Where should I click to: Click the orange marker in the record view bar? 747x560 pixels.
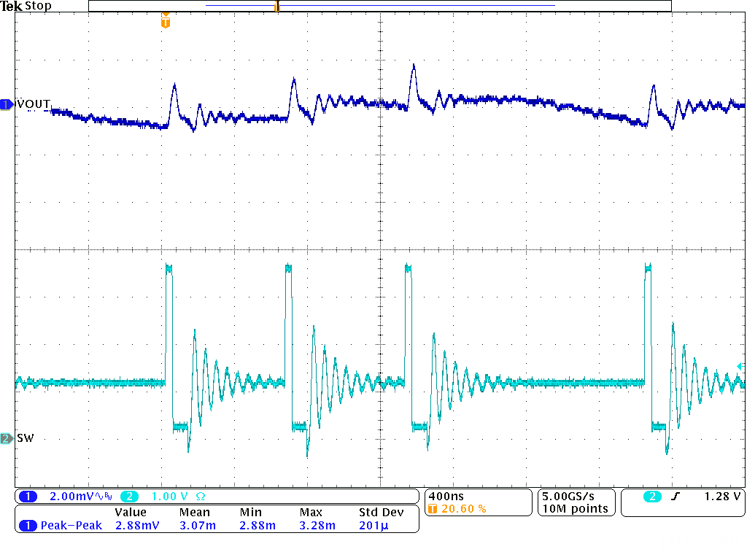click(276, 7)
